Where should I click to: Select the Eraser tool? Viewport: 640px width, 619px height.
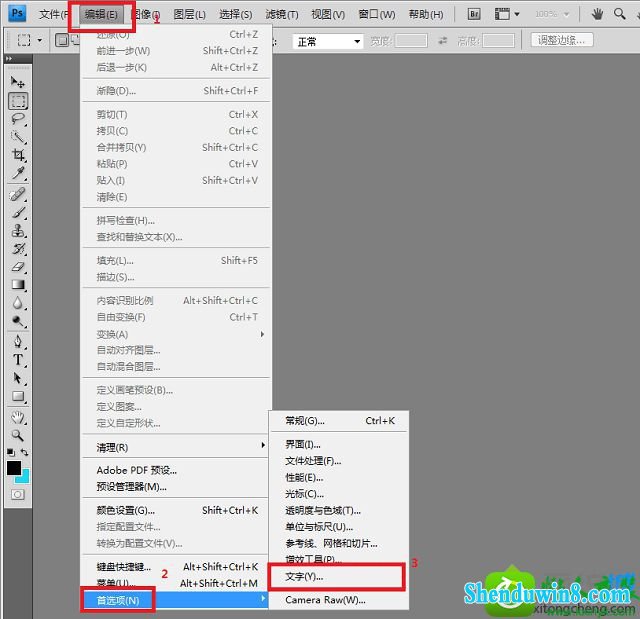coord(18,267)
